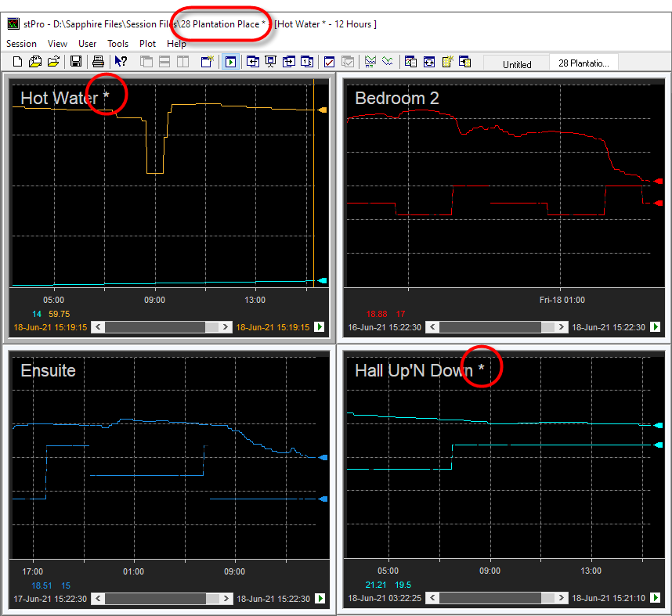Click Hot Water time scrollbar track
Image resolution: width=672 pixels, height=616 pixels.
point(162,327)
